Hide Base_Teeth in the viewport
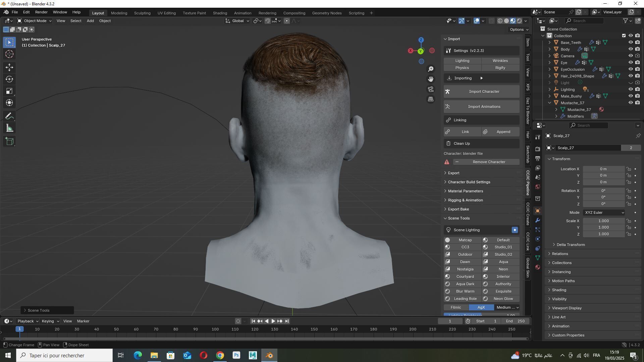Image resolution: width=644 pixels, height=362 pixels. click(x=631, y=43)
